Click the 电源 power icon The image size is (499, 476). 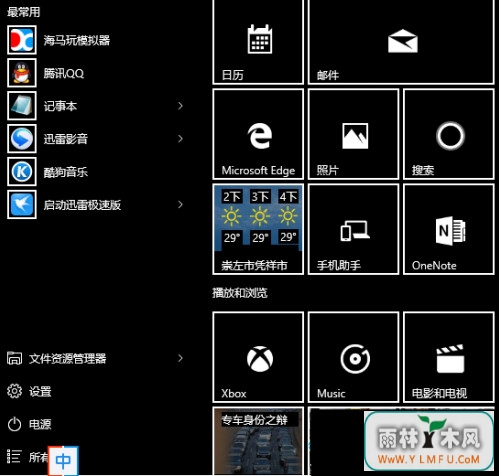pos(14,424)
